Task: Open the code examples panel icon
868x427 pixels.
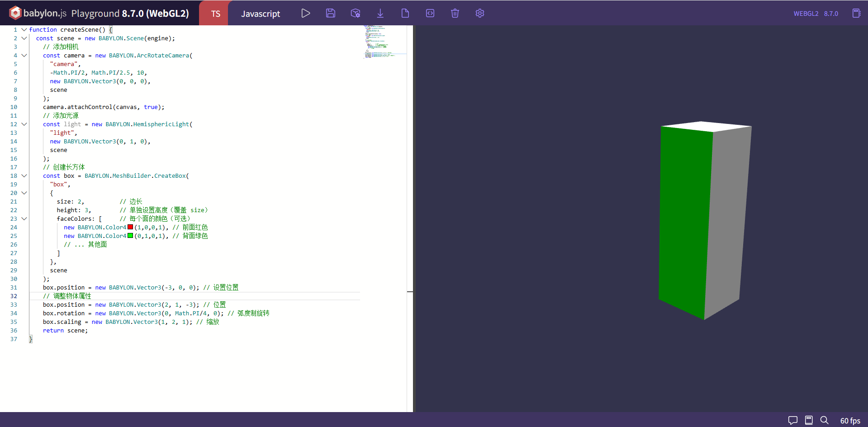Action: [430, 14]
